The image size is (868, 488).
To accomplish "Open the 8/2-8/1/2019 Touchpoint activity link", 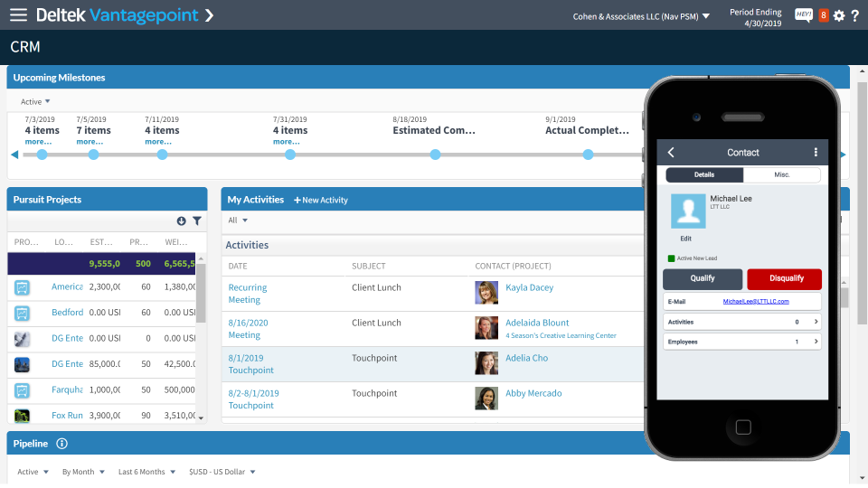I will click(x=253, y=399).
